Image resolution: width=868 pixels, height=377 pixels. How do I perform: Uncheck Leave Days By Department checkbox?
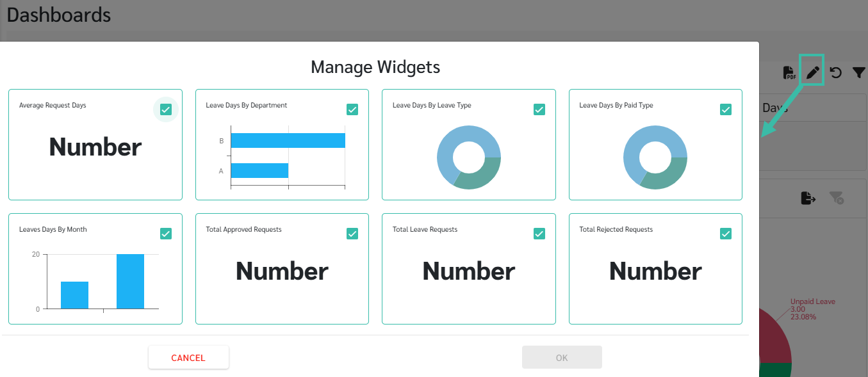(x=352, y=109)
